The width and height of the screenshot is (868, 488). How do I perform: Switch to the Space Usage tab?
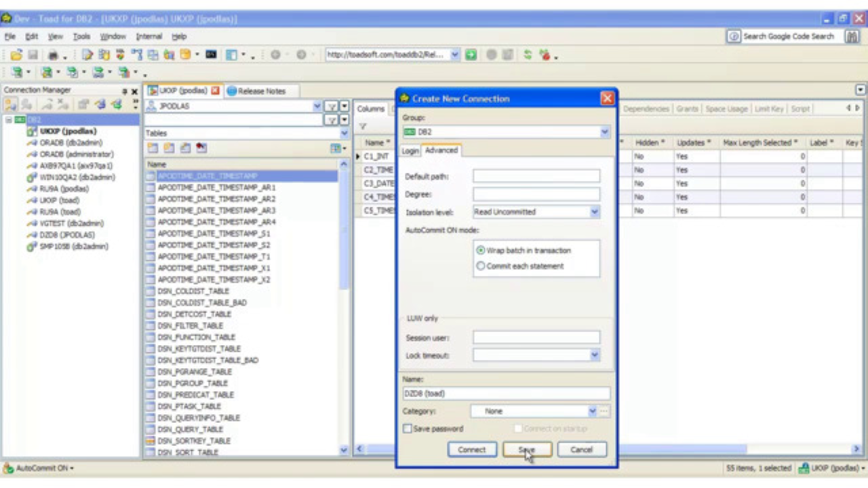pyautogui.click(x=726, y=108)
